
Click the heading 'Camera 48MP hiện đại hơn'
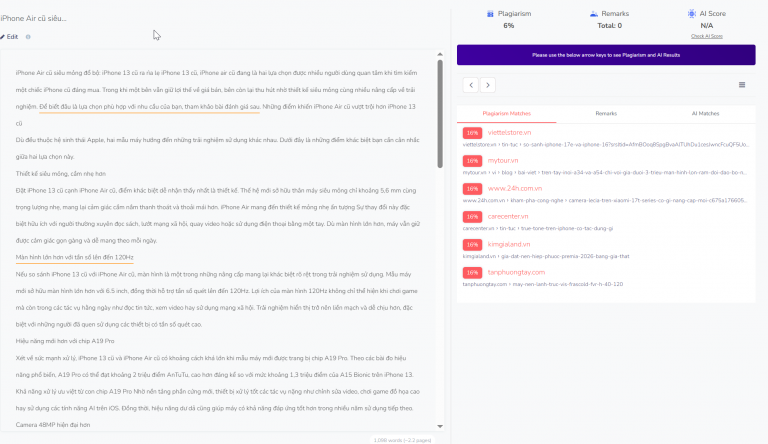pyautogui.click(x=53, y=425)
